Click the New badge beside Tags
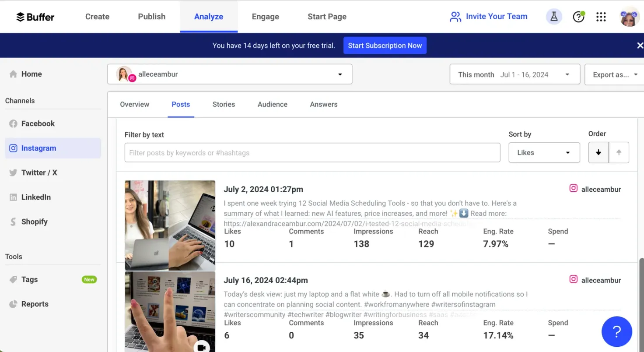 (x=89, y=279)
